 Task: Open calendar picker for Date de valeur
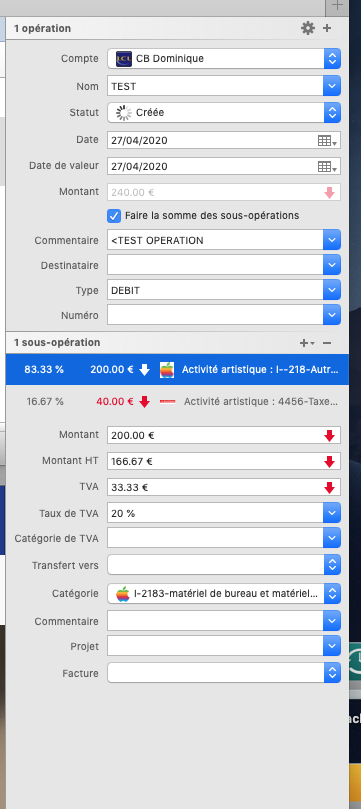point(327,167)
